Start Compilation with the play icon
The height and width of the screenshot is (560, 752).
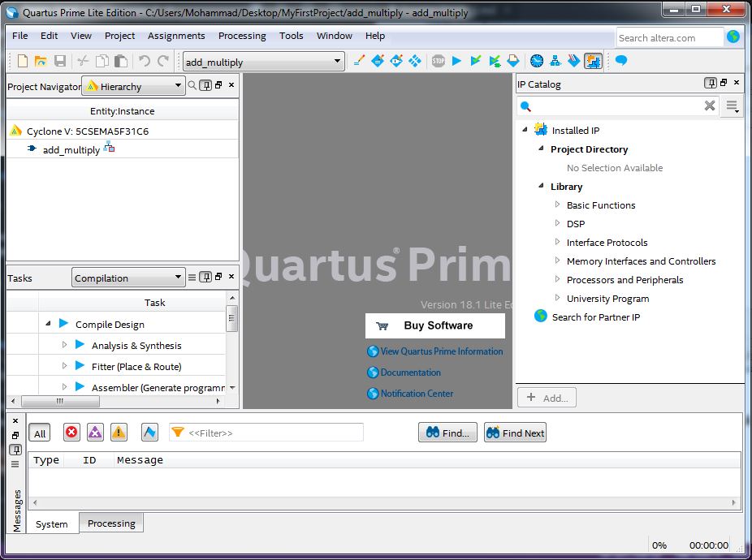tap(456, 61)
